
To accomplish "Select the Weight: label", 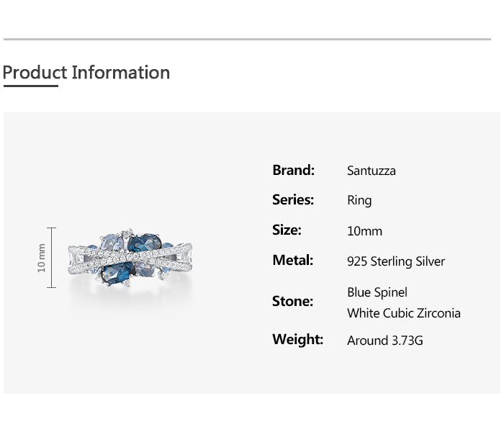I will (297, 340).
